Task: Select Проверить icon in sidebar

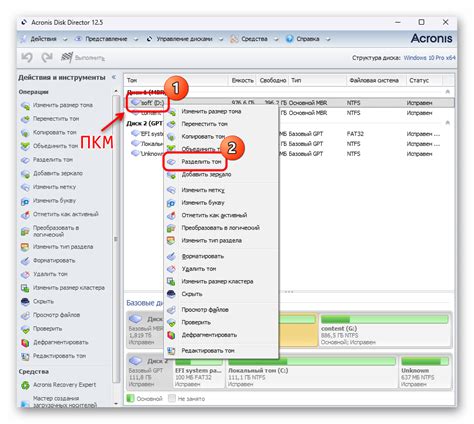Action: (25, 329)
